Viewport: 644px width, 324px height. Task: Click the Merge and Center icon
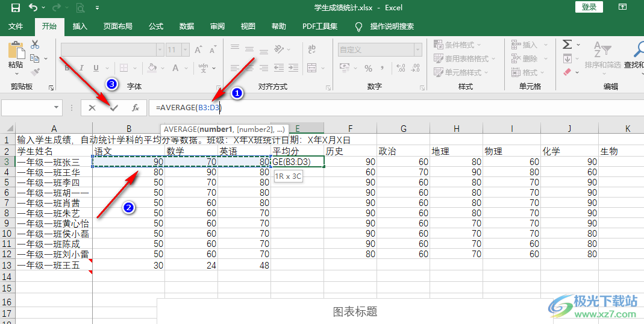(x=311, y=68)
